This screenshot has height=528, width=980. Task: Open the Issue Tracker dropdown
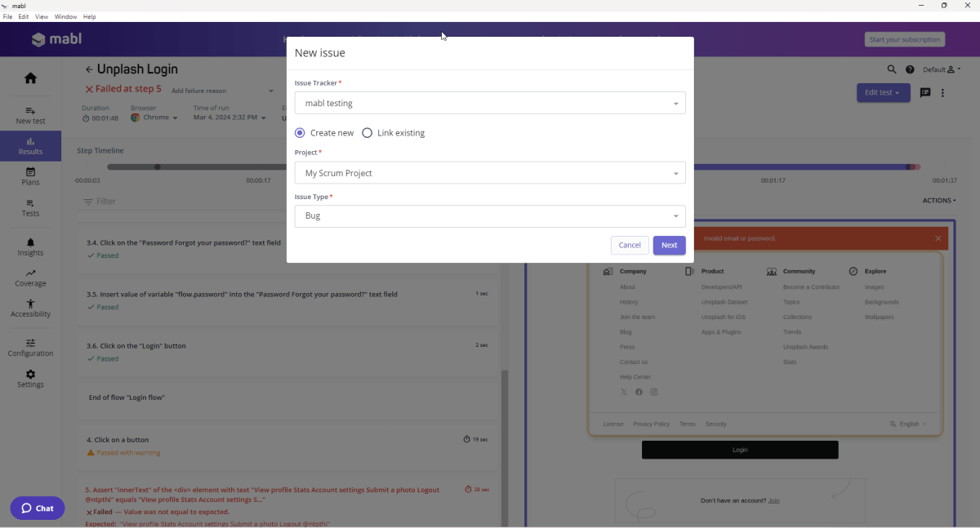[490, 103]
